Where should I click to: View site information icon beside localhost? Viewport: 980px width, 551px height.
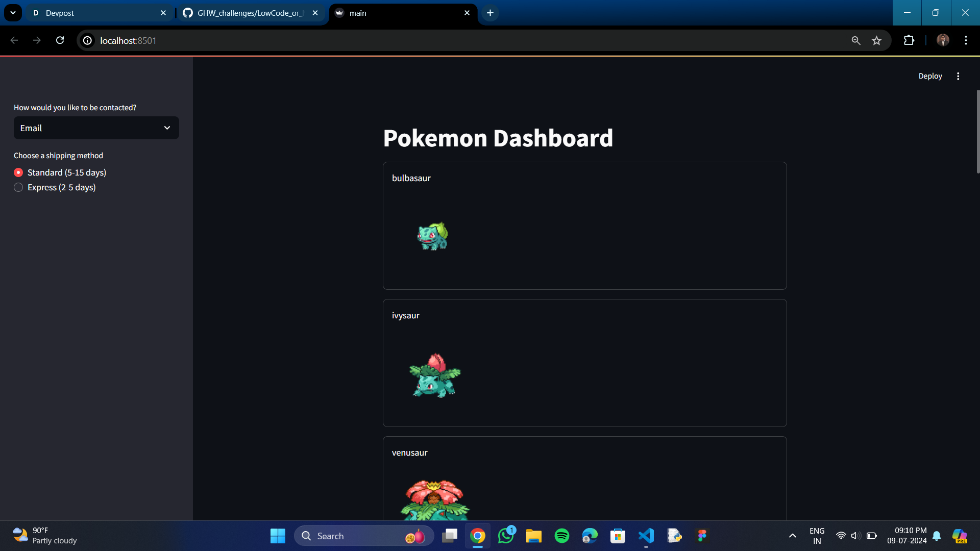tap(88, 40)
